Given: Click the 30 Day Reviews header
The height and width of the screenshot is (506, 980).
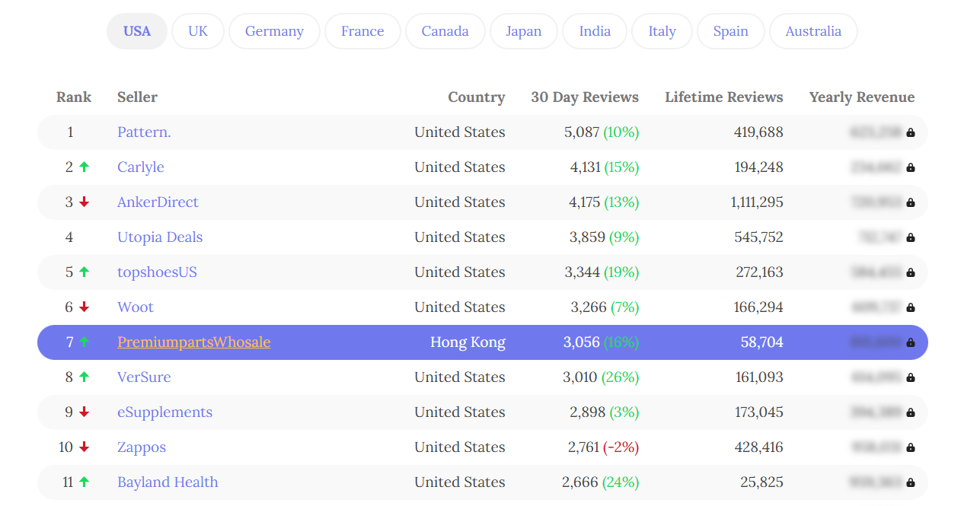Looking at the screenshot, I should pyautogui.click(x=585, y=97).
